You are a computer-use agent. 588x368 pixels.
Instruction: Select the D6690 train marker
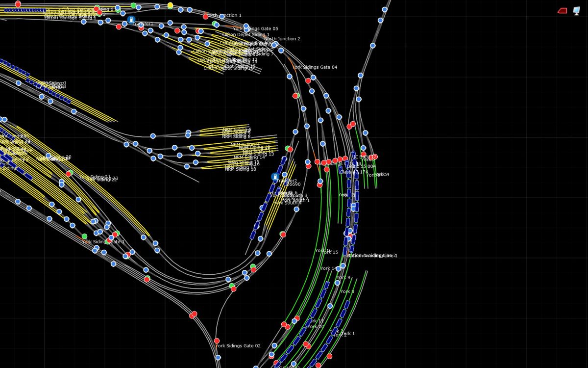[294, 184]
